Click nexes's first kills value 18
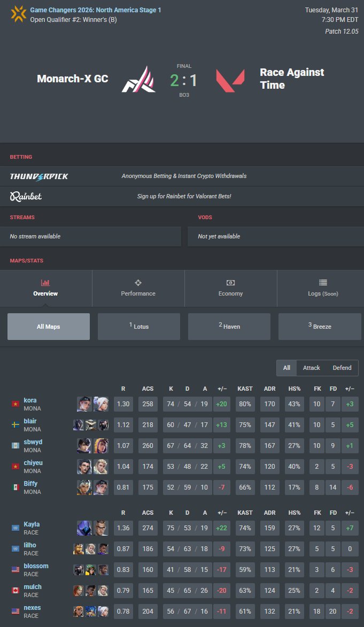Screen dimensions: 364x627 [317, 611]
